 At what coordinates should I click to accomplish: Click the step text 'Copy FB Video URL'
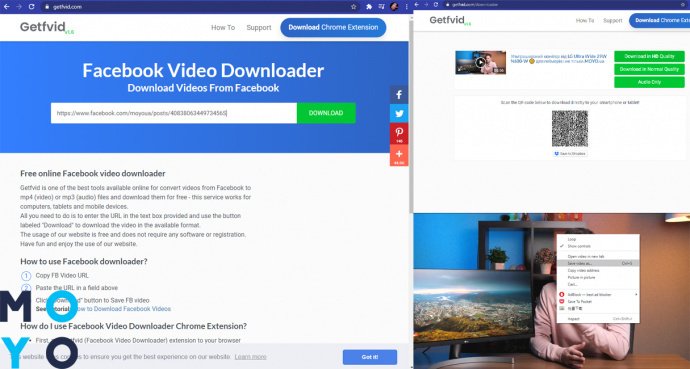[x=62, y=275]
